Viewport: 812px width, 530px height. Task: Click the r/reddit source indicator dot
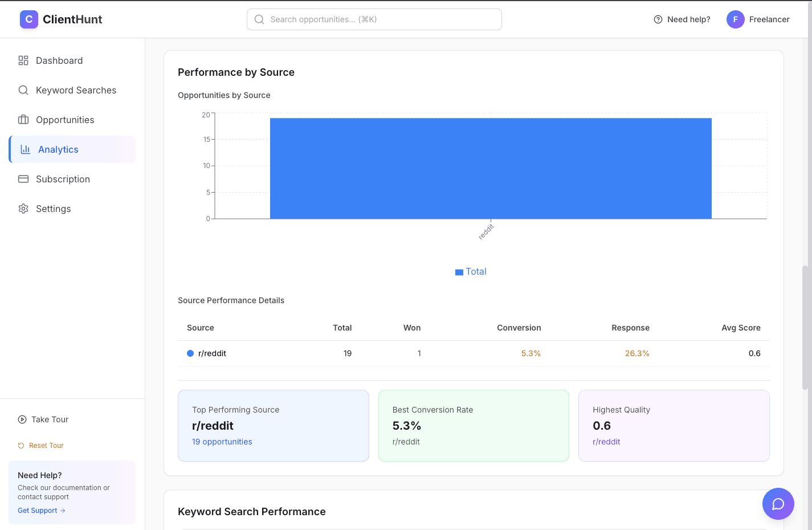click(x=190, y=353)
